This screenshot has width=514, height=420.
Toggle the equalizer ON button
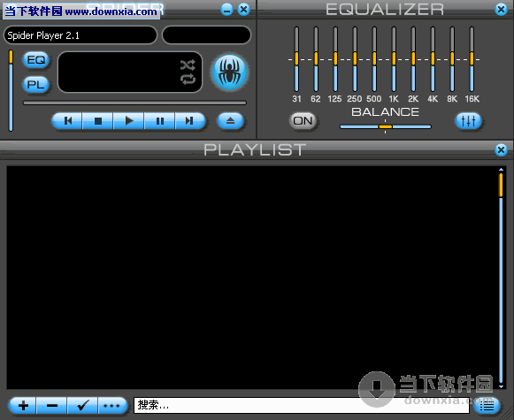click(x=303, y=121)
